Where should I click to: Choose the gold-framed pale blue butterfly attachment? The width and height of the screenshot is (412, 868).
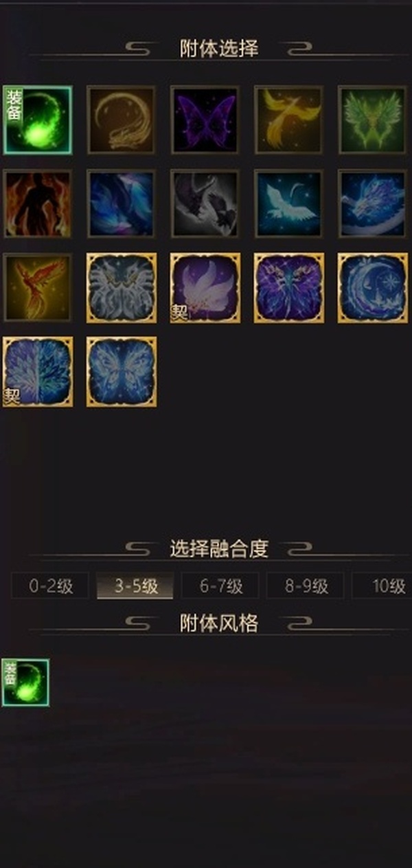[x=121, y=371]
